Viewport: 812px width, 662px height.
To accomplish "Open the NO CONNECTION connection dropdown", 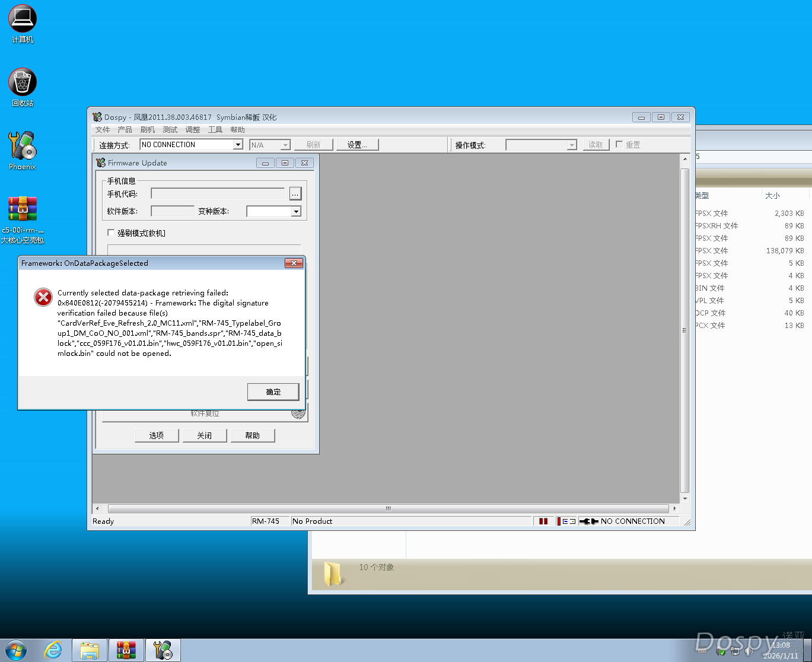I will pos(238,144).
